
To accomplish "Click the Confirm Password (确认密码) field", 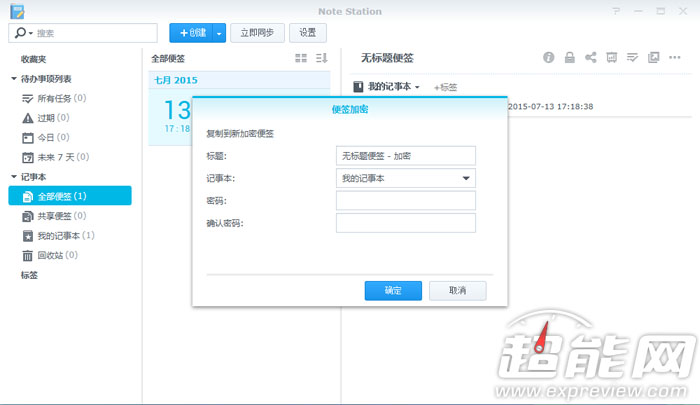I will pos(406,223).
